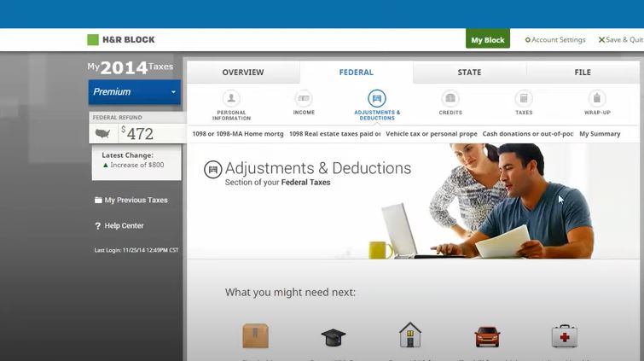This screenshot has height=361, width=644.
Task: Click the US map federal refund icon
Action: 102,133
